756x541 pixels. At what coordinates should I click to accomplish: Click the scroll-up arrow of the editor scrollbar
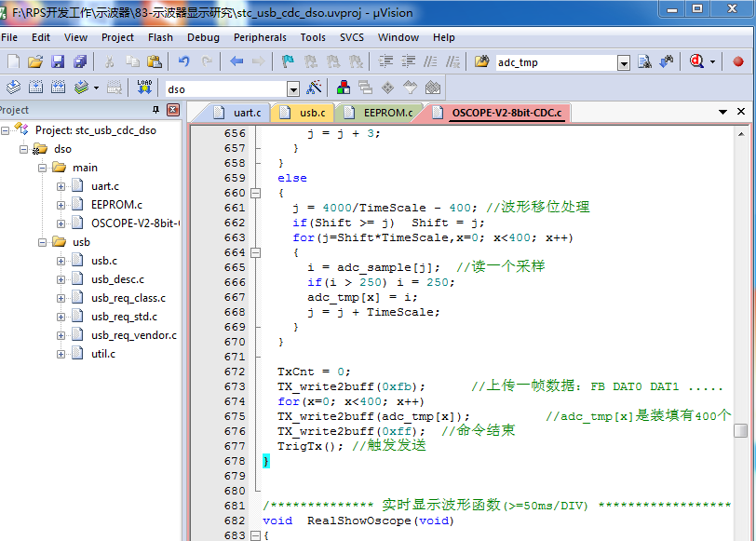(740, 134)
